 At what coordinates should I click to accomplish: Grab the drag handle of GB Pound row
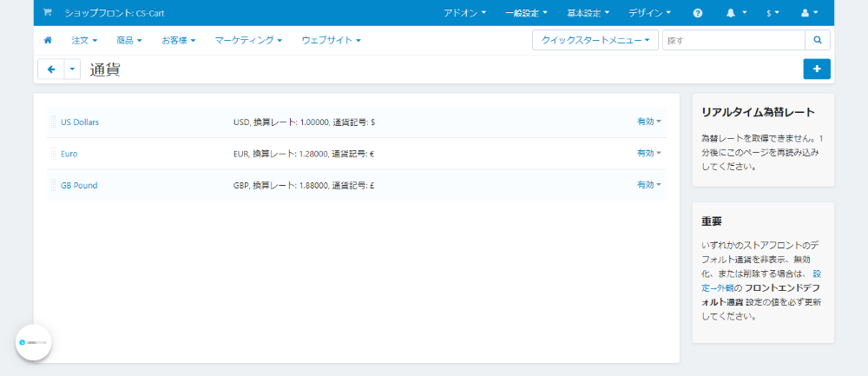pos(54,185)
